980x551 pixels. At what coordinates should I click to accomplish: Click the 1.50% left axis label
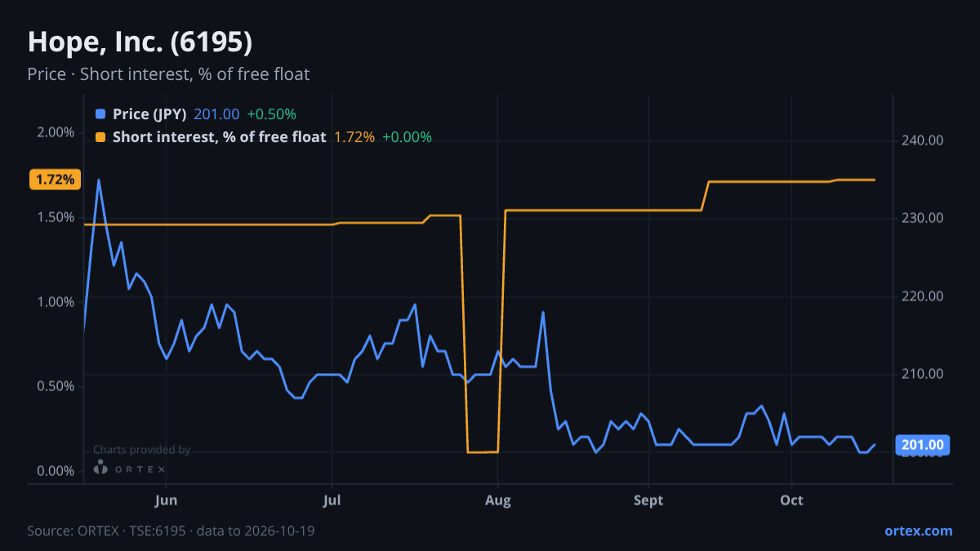[x=57, y=217]
